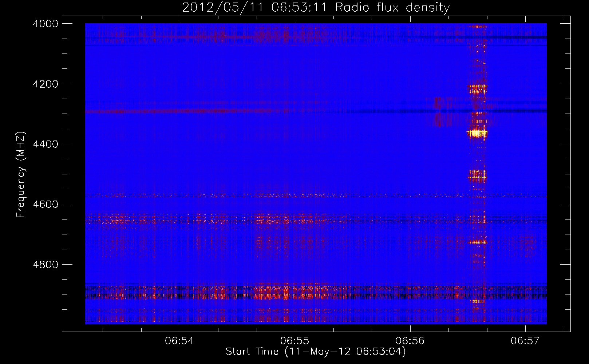
Task: Click the brightest yellow burst near 4360 MHz
Action: coord(477,133)
